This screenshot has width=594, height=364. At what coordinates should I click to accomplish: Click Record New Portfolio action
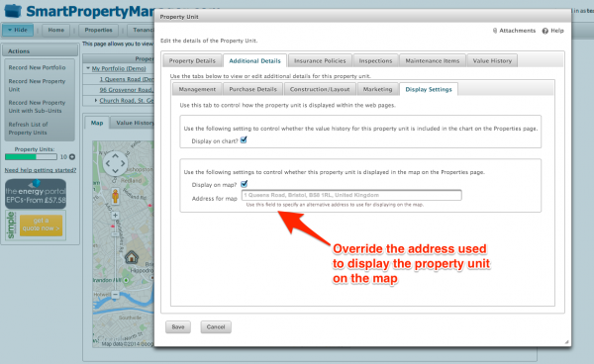(x=38, y=67)
